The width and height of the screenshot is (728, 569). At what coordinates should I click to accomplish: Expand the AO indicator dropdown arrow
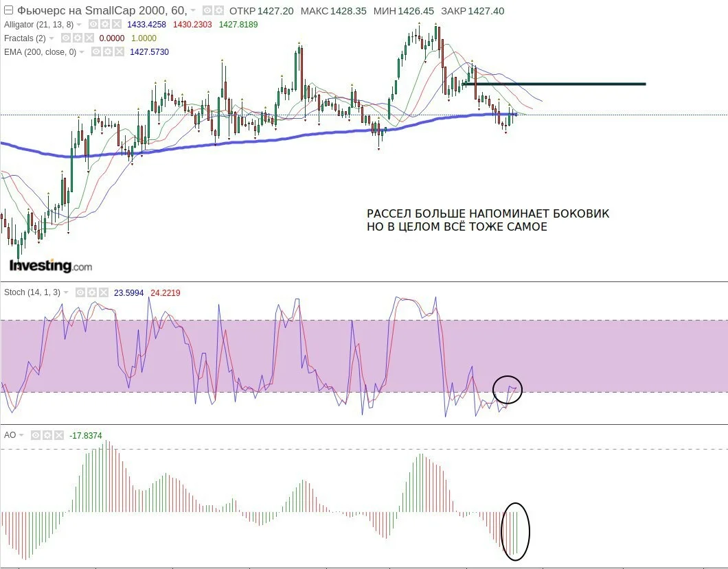[21, 435]
